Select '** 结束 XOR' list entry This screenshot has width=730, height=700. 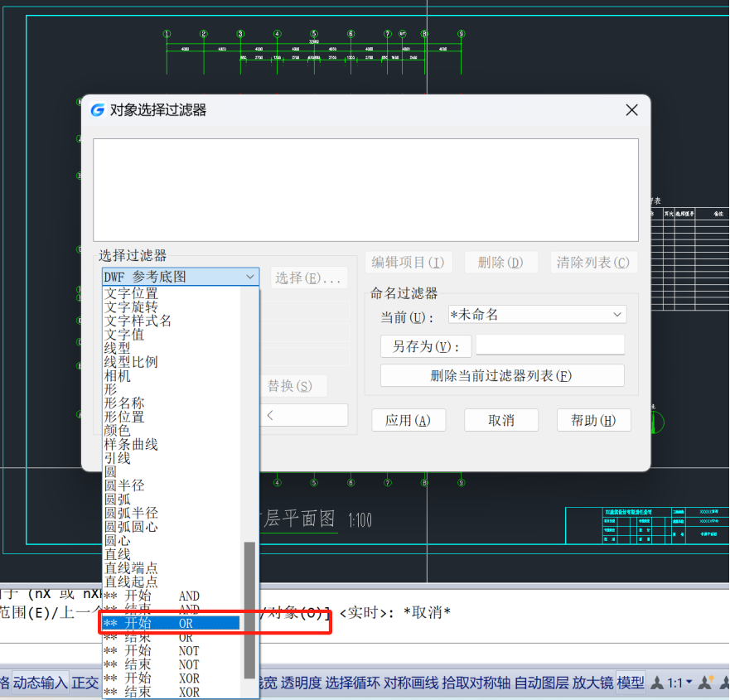[x=170, y=692]
